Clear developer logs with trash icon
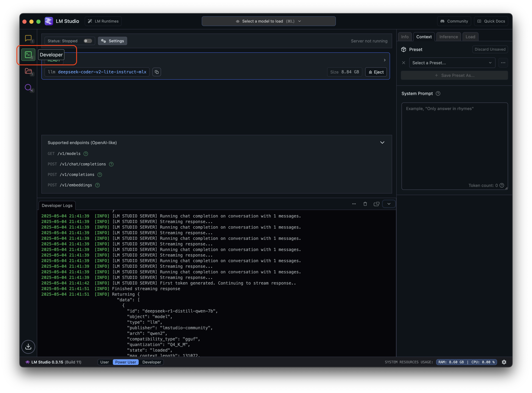Viewport: 532px width, 393px height. [365, 204]
